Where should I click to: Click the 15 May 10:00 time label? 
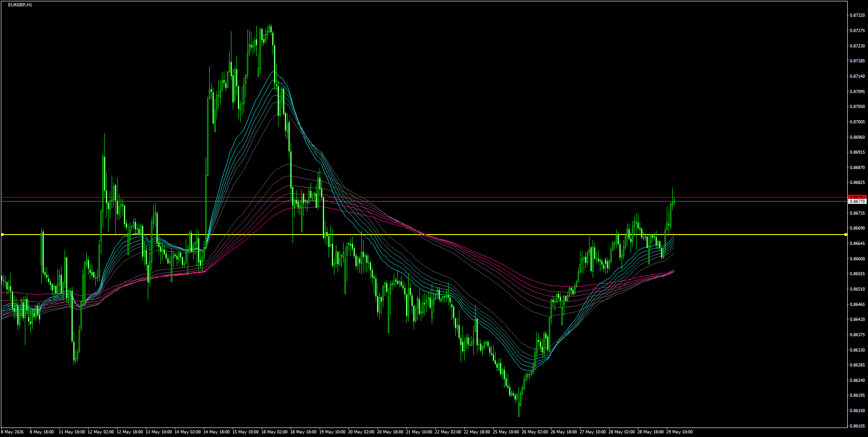pyautogui.click(x=245, y=432)
